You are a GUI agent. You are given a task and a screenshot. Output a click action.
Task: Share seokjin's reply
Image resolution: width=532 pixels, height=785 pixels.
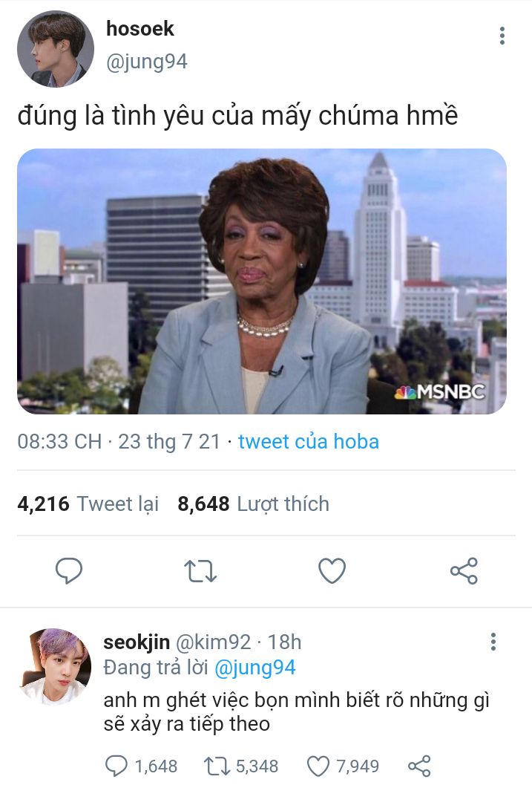pos(420,766)
